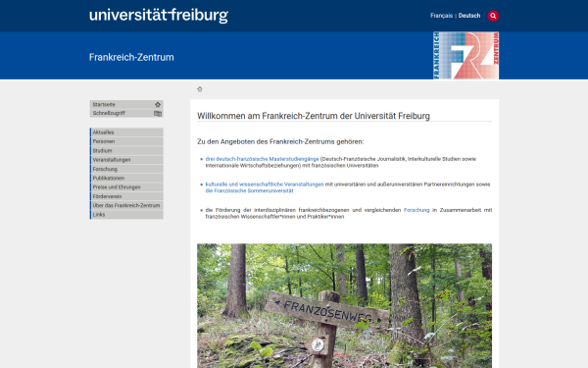Open the Frankreich-Zentrum header title
The width and height of the screenshot is (588, 368).
131,57
